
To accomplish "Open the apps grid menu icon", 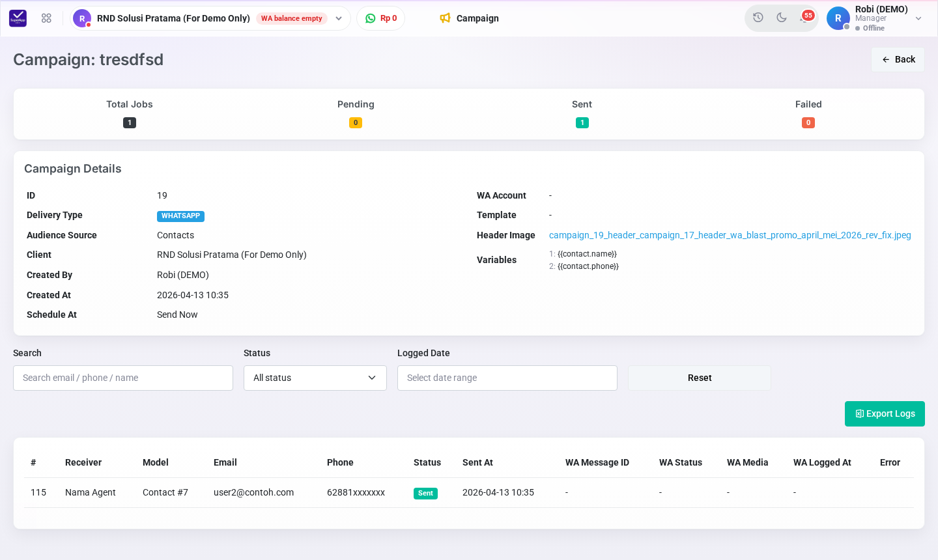I will 46,18.
